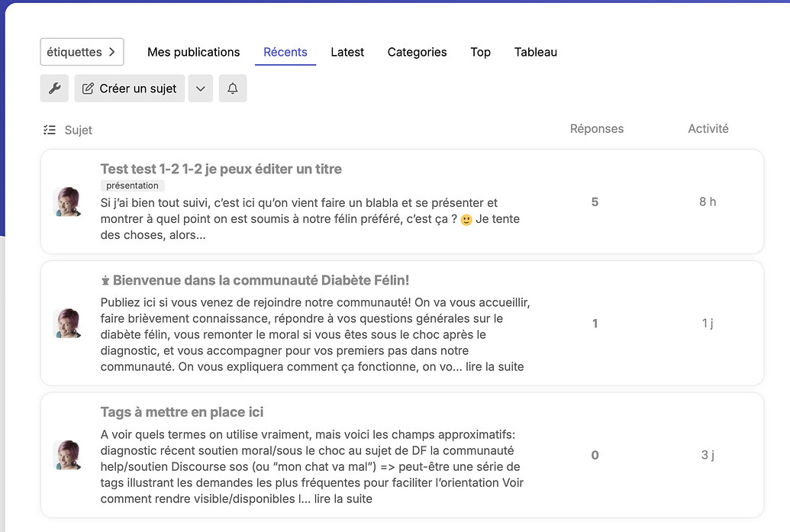
Task: Click the wrench admin tools icon
Action: click(x=54, y=89)
